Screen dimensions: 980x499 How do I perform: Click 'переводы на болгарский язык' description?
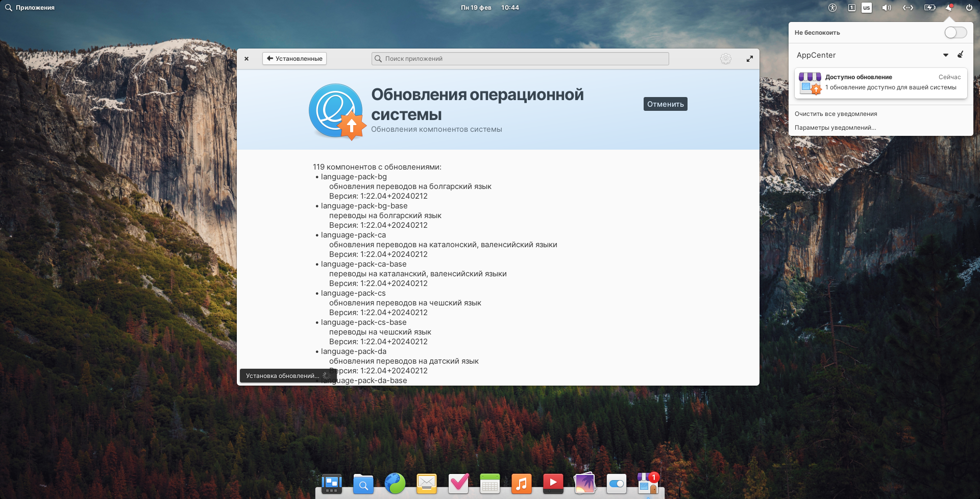385,216
